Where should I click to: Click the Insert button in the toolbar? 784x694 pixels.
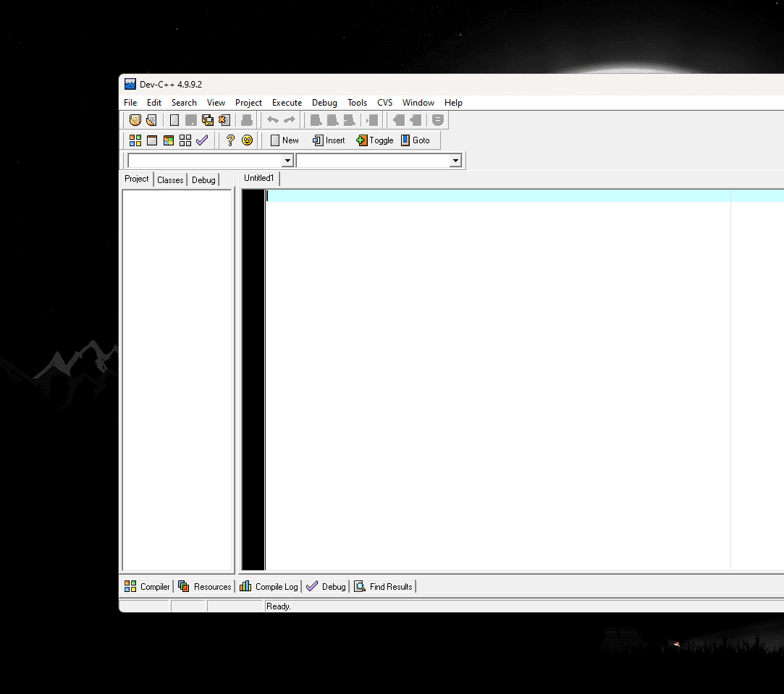coord(329,140)
